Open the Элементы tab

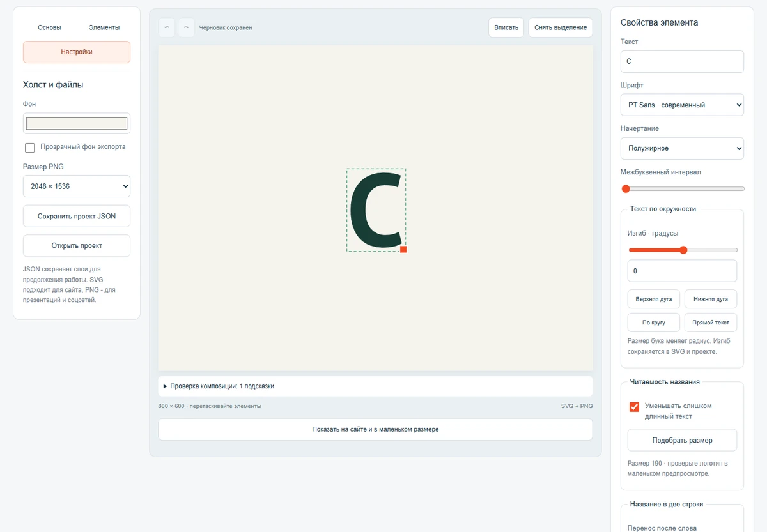104,27
